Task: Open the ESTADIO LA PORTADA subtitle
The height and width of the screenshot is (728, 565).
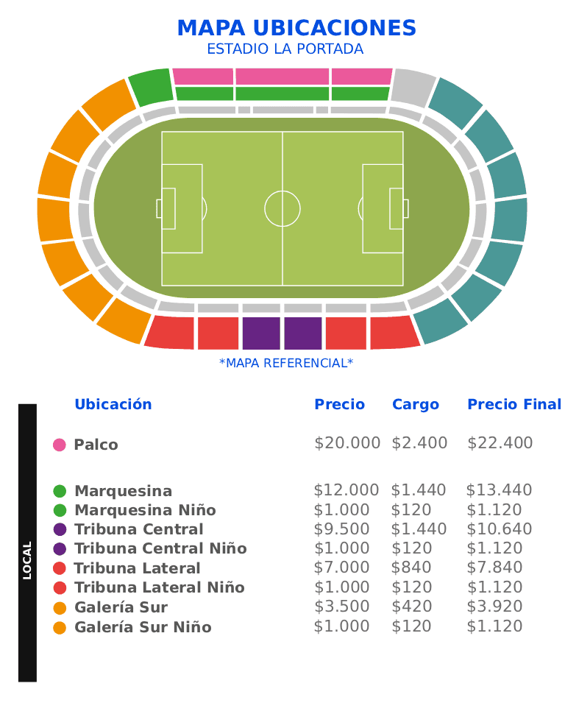Action: pyautogui.click(x=285, y=49)
